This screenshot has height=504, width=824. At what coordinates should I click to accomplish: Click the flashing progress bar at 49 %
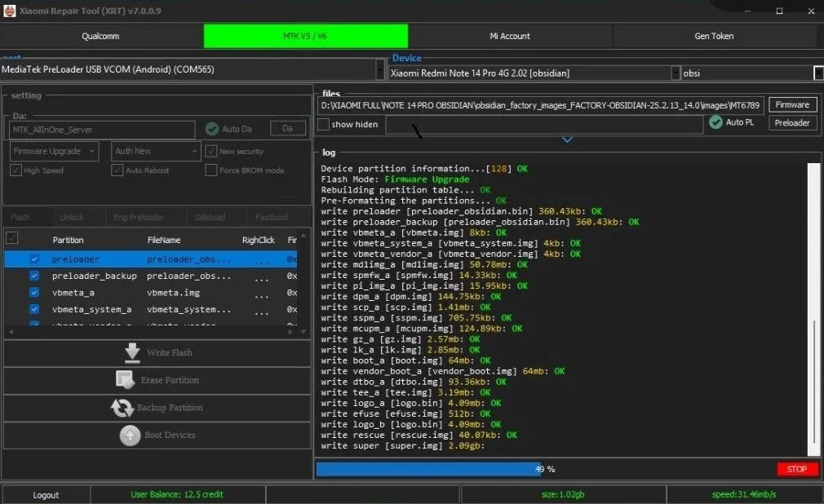544,469
